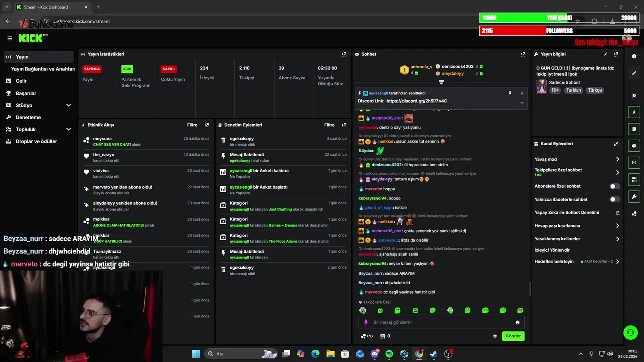Image resolution: width=644 pixels, height=362 pixels.
Task: Click the focus frame icon in right sidebar
Action: 634,95
